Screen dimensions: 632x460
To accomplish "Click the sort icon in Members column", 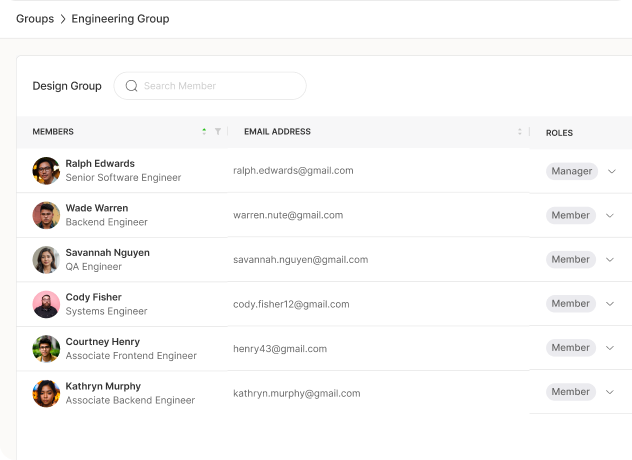I will (x=204, y=132).
